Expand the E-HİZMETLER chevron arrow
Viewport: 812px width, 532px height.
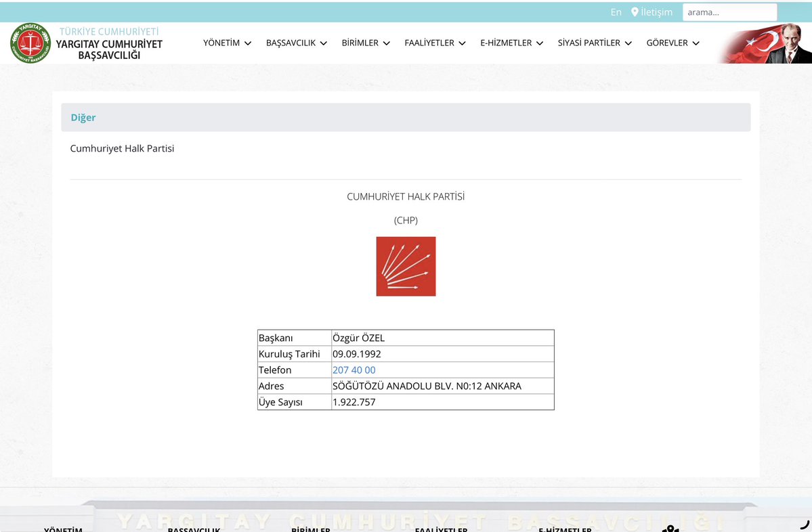(540, 43)
